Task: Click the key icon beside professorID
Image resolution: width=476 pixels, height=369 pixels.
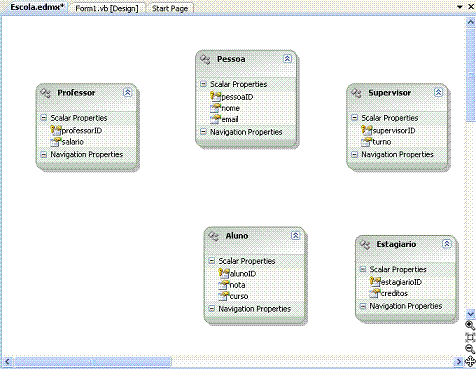Action: 56,130
